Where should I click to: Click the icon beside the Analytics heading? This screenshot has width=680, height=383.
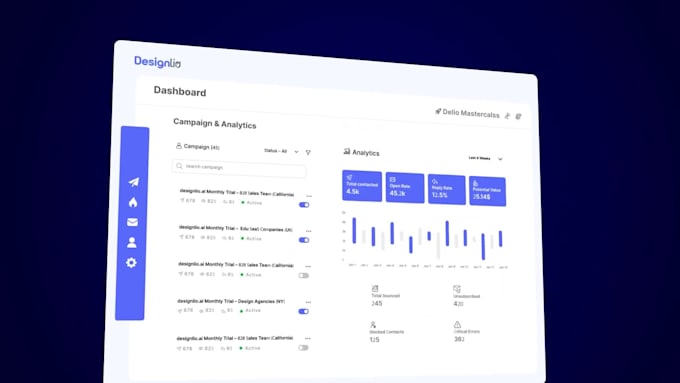pyautogui.click(x=347, y=151)
